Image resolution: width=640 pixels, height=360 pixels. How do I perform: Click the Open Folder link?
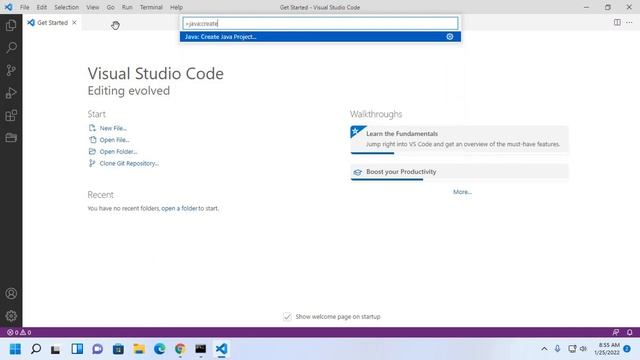pos(118,151)
